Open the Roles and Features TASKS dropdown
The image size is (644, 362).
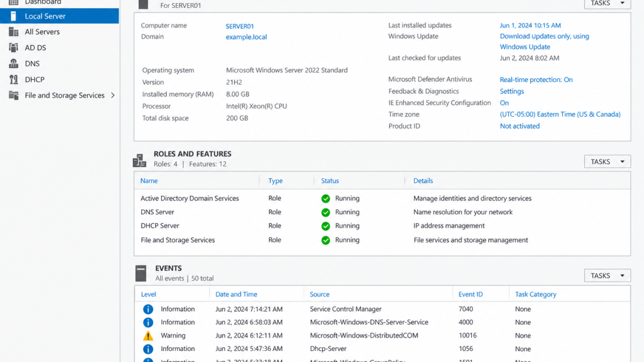[x=607, y=161]
